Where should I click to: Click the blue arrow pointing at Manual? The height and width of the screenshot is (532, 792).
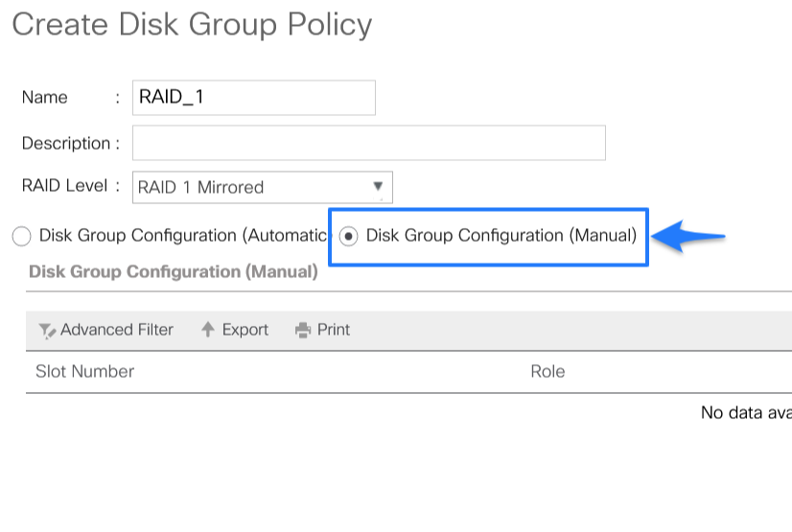click(x=691, y=236)
